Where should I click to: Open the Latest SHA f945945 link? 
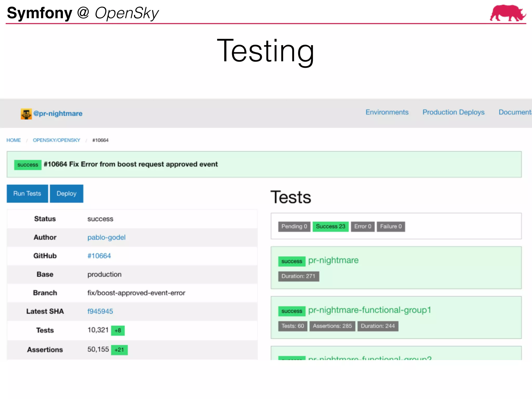(x=100, y=311)
